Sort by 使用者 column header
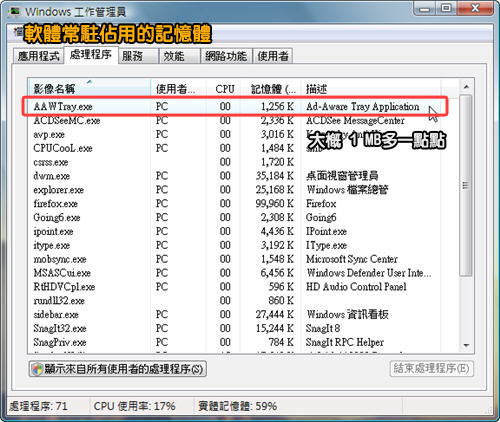Screen dimensions: 500x422 click(178, 89)
